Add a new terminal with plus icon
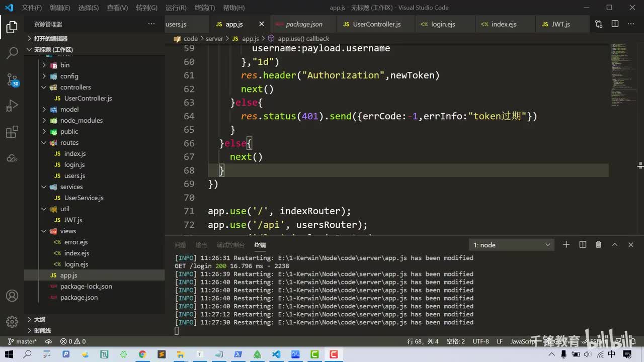 coord(566,245)
